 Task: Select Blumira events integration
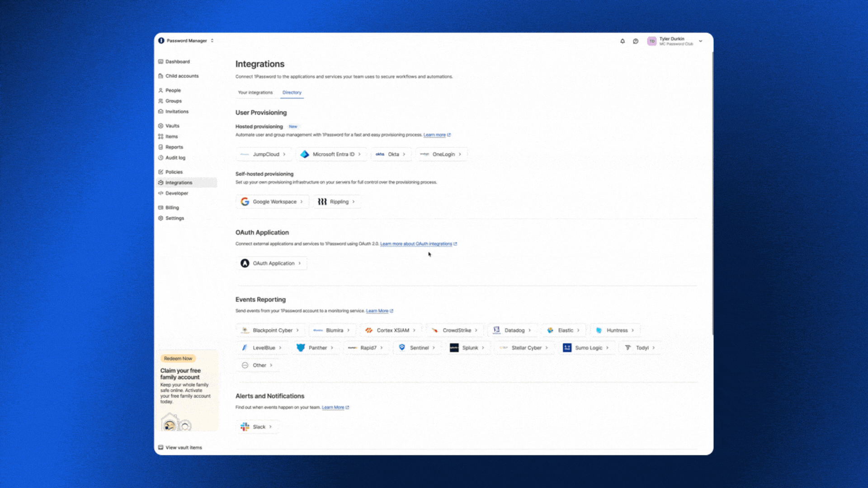[x=332, y=330]
